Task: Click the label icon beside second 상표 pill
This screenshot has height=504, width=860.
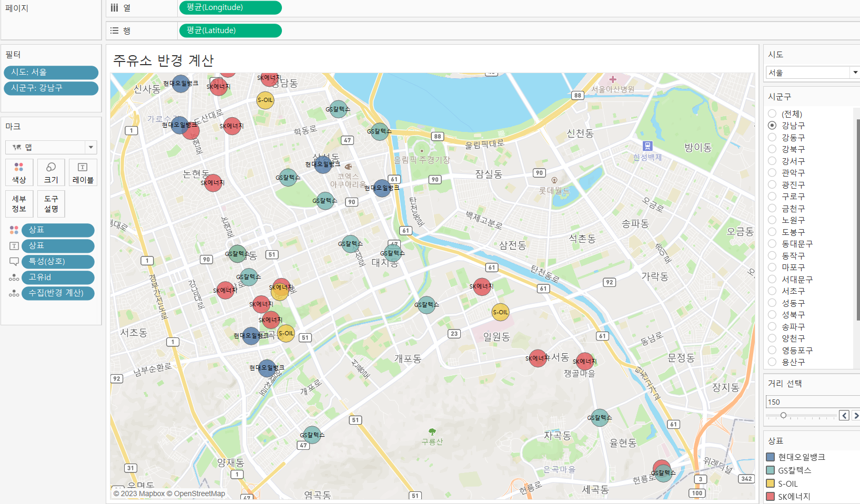Action: tap(14, 246)
